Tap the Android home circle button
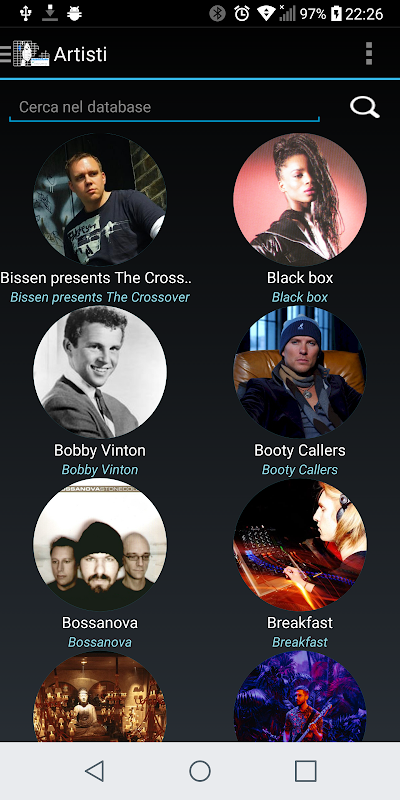 point(200,770)
